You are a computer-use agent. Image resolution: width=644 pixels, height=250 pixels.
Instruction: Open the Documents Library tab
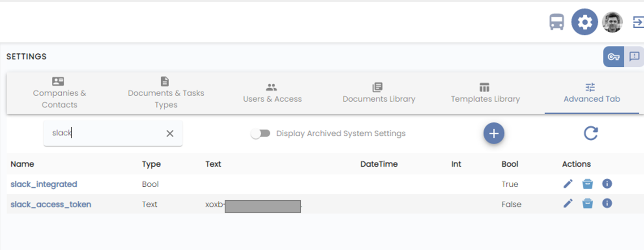point(379,93)
